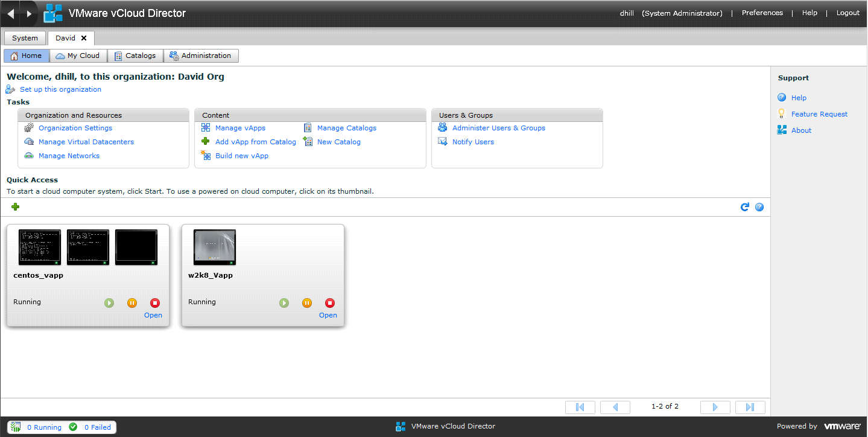
Task: Open first centos_vapp VM console thumbnail
Action: (40, 247)
